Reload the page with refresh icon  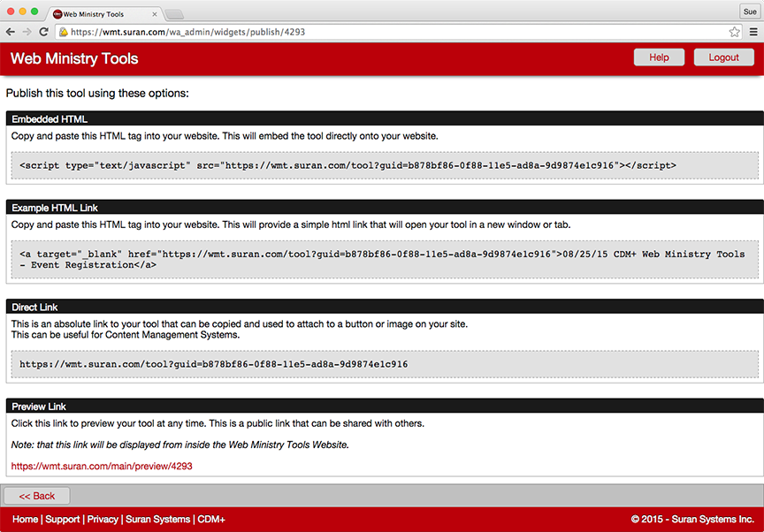coord(43,32)
